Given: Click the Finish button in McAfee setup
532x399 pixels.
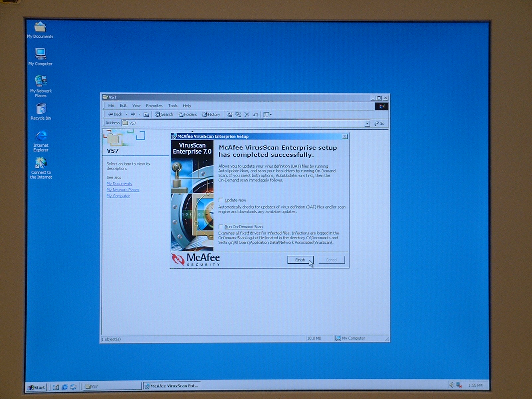Looking at the screenshot, I should click(300, 260).
